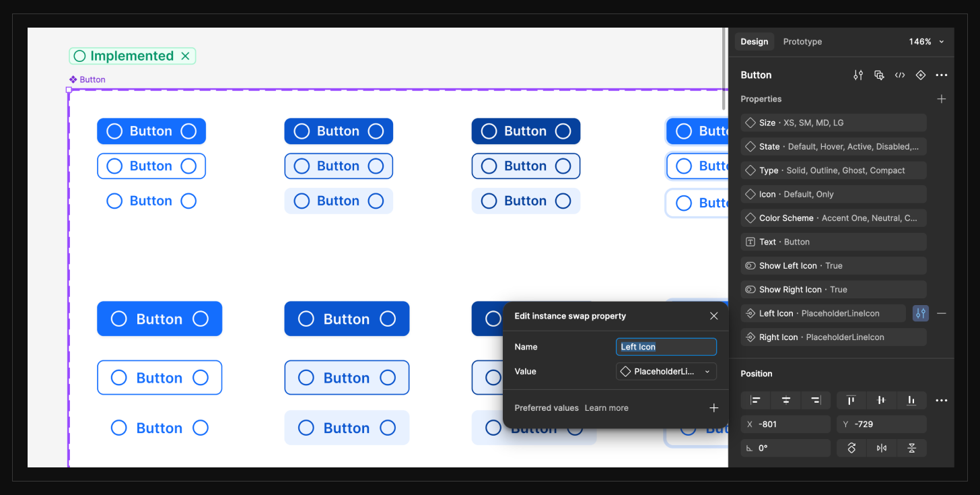Viewport: 980px width, 495px height.
Task: Click the diamond component icon in Button header
Action: click(921, 75)
